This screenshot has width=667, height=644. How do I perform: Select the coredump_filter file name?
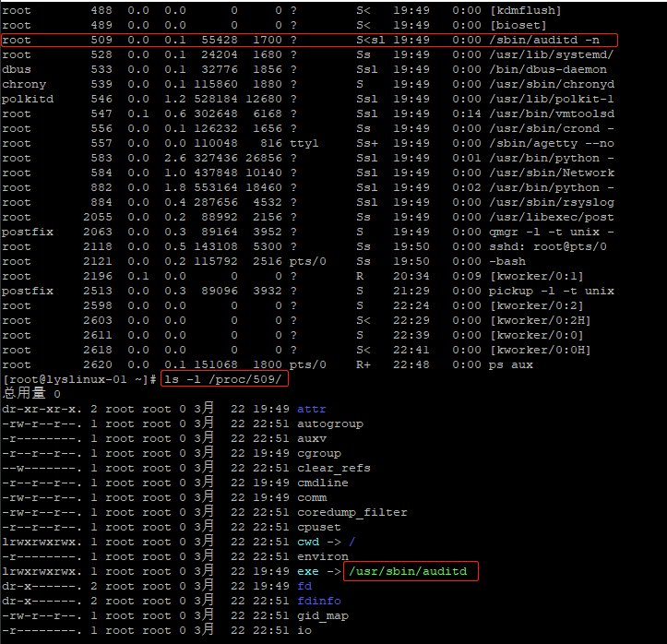pyautogui.click(x=351, y=513)
